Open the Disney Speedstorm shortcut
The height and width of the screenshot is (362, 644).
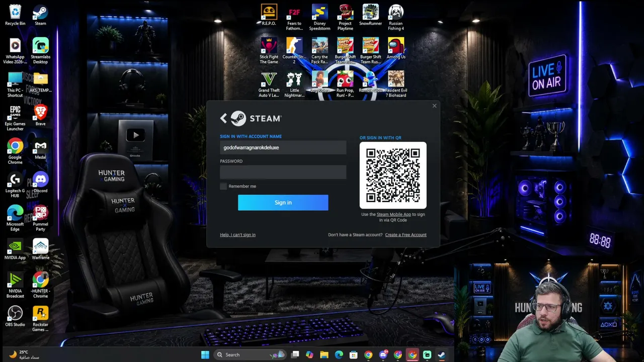319,18
